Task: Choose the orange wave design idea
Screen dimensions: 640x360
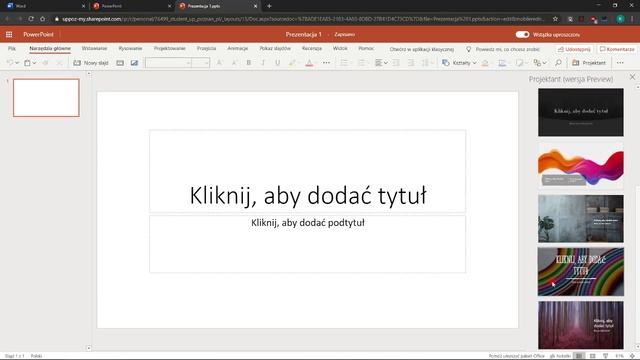Action: 580,165
